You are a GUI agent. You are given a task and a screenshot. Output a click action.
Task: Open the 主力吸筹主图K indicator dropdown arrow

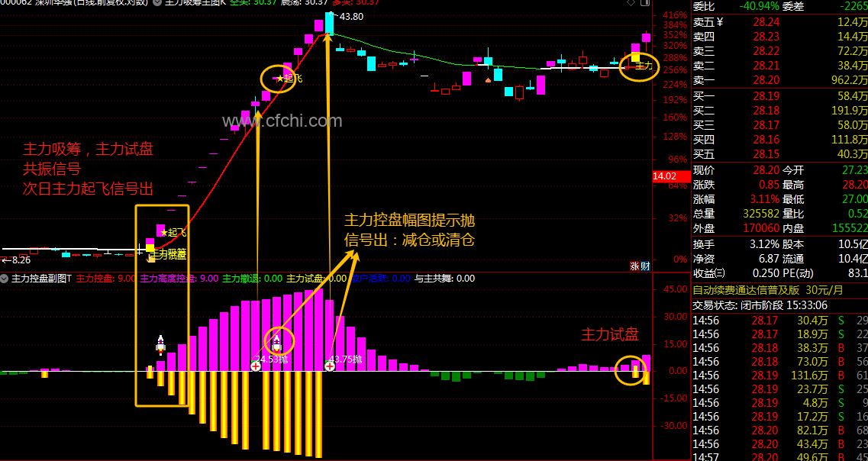coord(157,3)
